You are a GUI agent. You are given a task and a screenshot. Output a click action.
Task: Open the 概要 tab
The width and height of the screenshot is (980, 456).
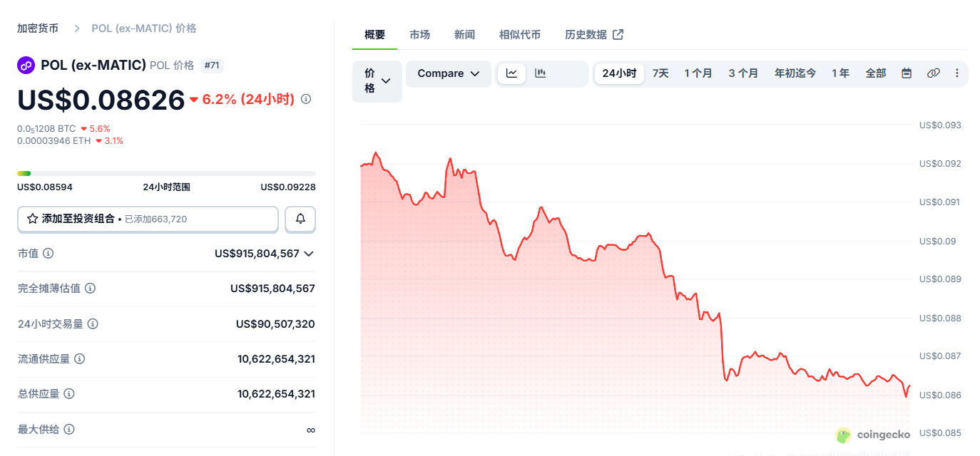click(x=374, y=35)
